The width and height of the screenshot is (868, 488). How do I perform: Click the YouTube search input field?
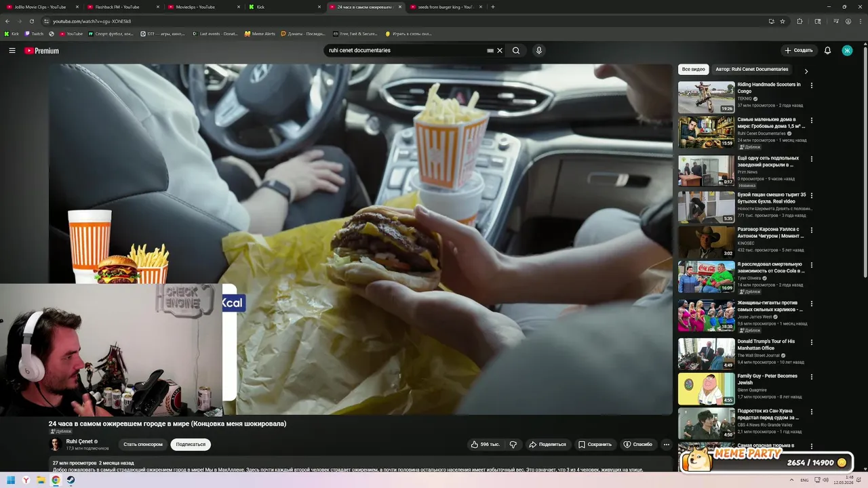coord(406,50)
